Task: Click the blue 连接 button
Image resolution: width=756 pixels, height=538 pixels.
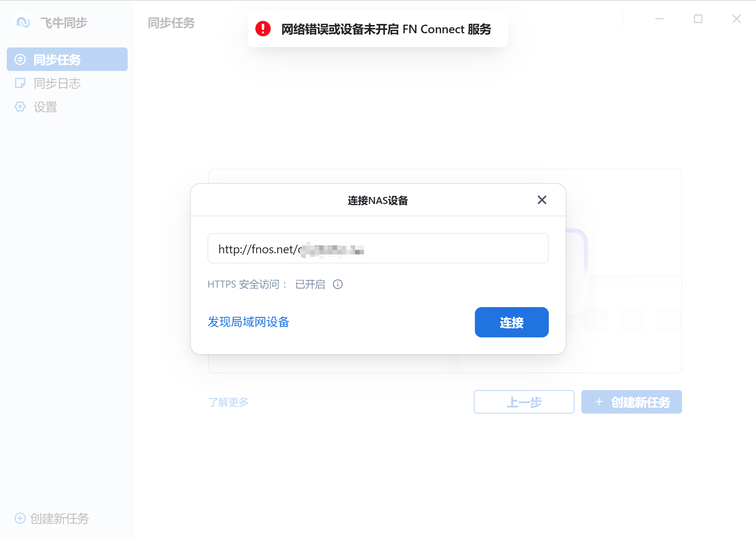Action: point(511,322)
